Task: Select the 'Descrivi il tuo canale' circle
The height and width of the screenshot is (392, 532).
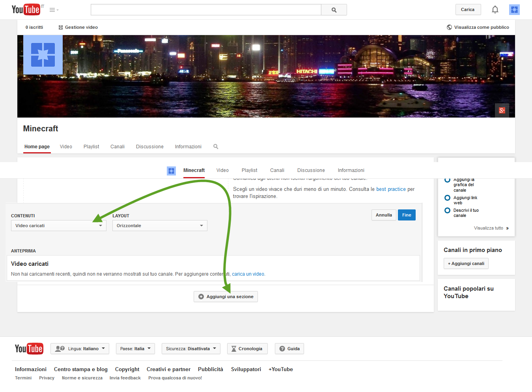Action: pos(447,210)
